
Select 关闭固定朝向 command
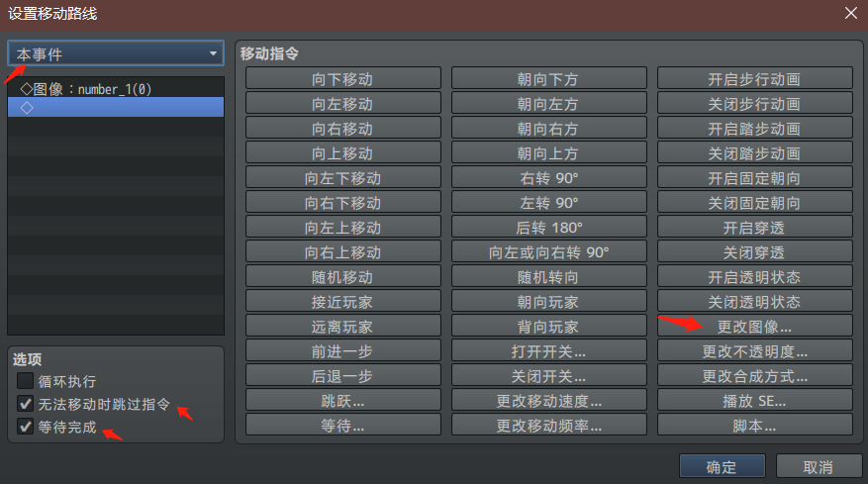755,203
